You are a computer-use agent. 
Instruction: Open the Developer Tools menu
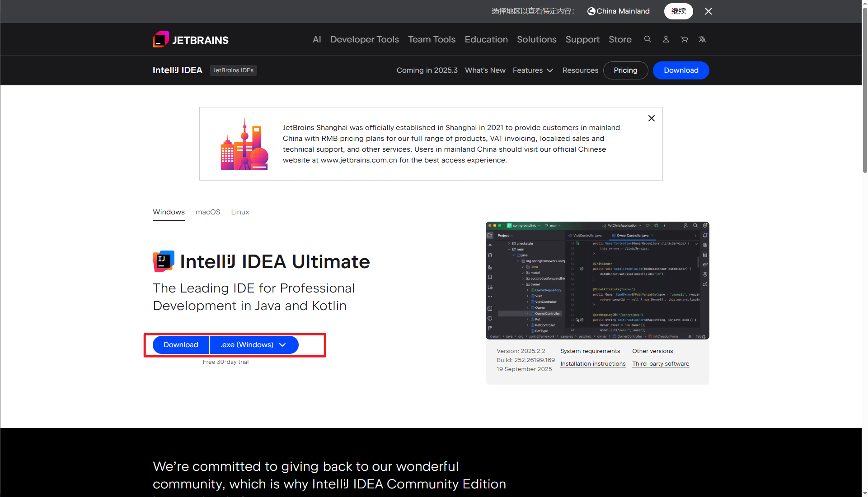[364, 39]
